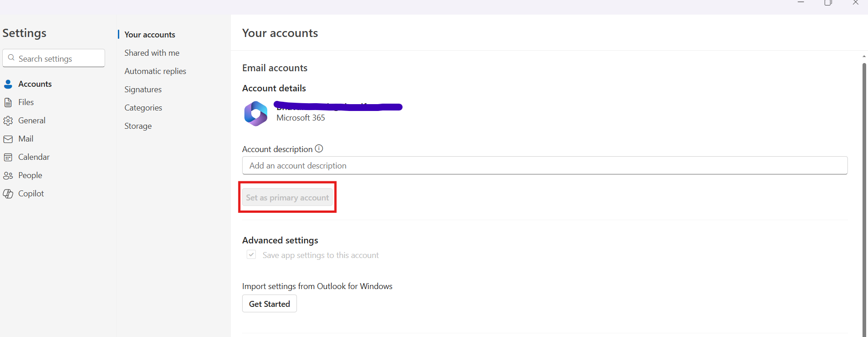The height and width of the screenshot is (337, 868).
Task: Click the Mail envelope icon
Action: pos(8,139)
